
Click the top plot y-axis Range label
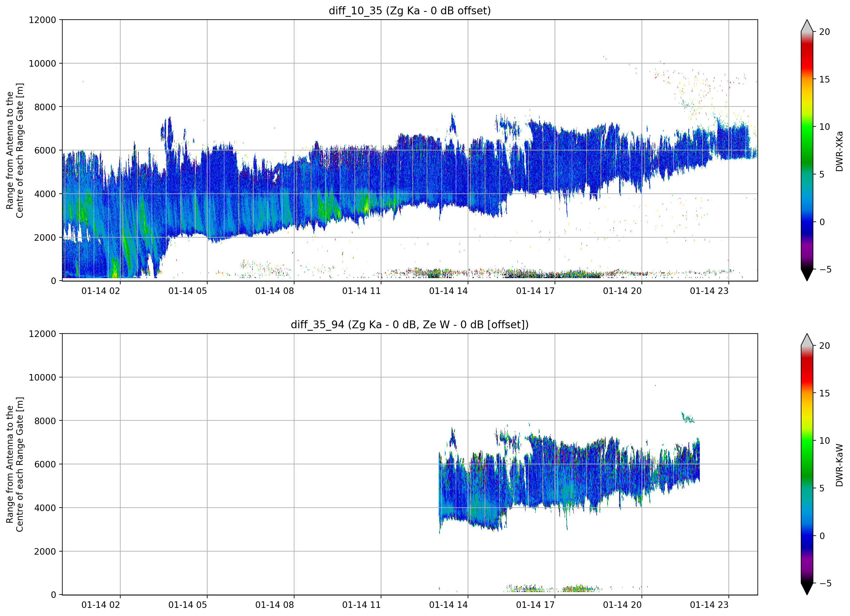click(x=15, y=150)
